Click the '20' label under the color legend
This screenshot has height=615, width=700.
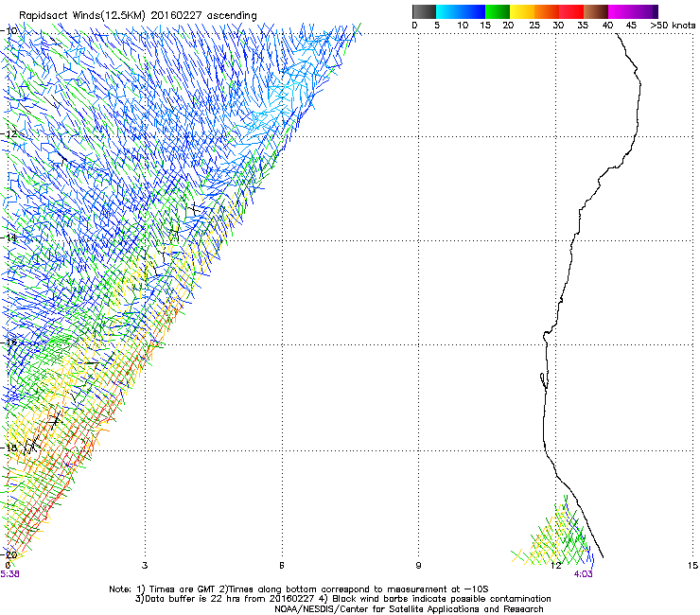coord(508,26)
